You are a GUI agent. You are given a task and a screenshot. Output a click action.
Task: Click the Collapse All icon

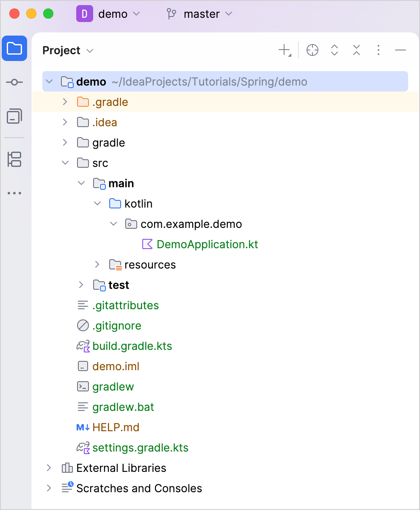coord(356,50)
